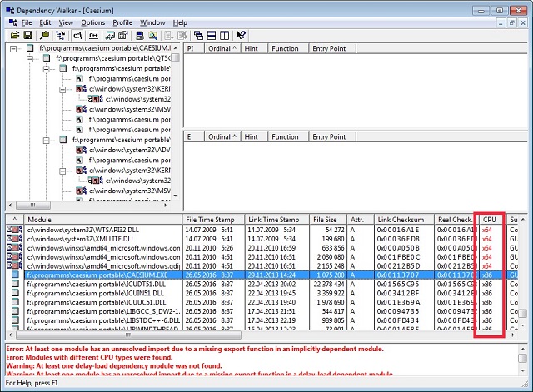
Task: Open the Options menu
Action: tap(92, 22)
